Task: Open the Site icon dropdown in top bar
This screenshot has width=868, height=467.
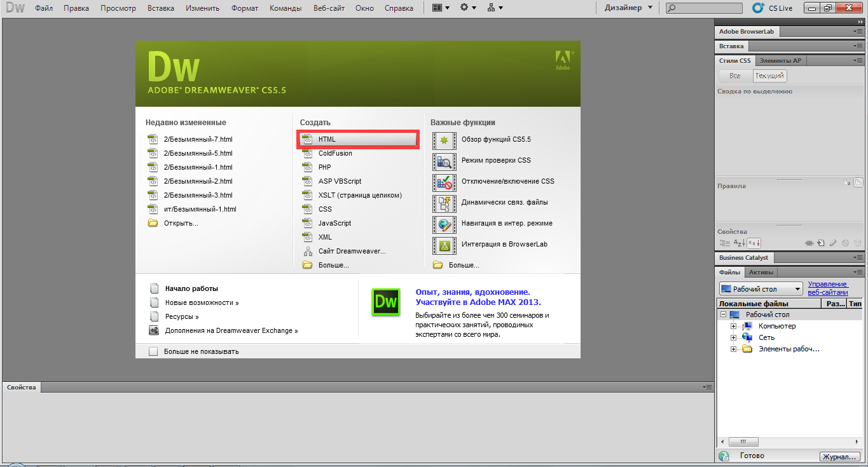Action: click(495, 8)
